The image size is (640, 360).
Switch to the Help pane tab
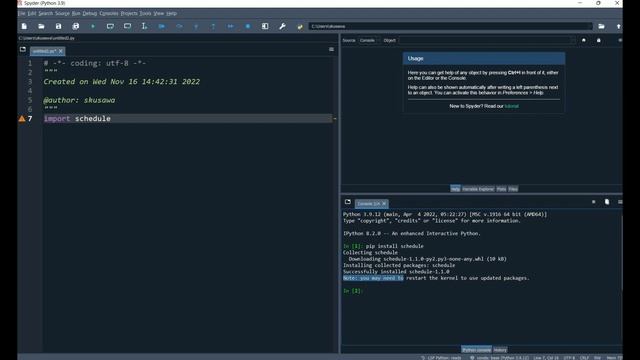click(455, 189)
